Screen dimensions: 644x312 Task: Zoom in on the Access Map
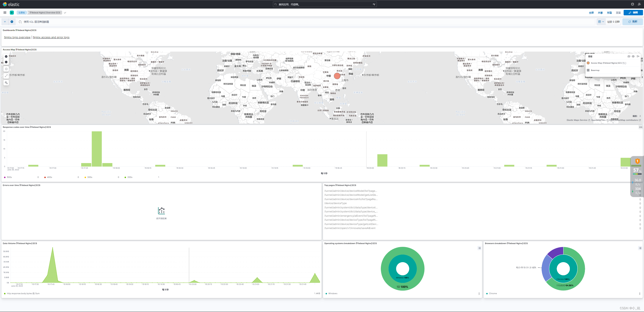pos(6,57)
